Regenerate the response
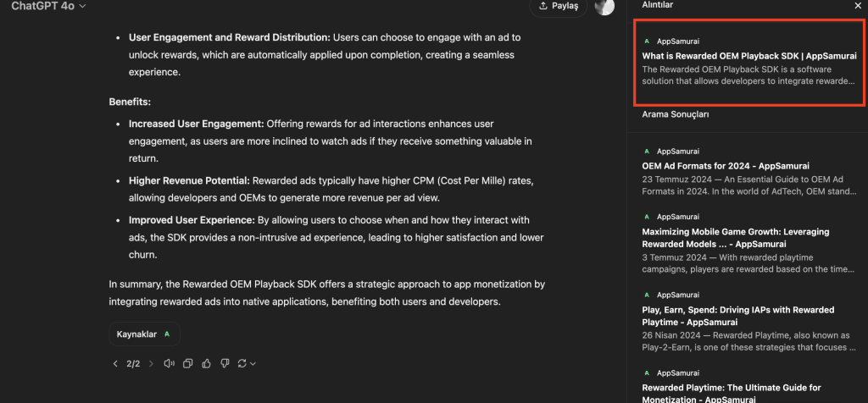 242,363
